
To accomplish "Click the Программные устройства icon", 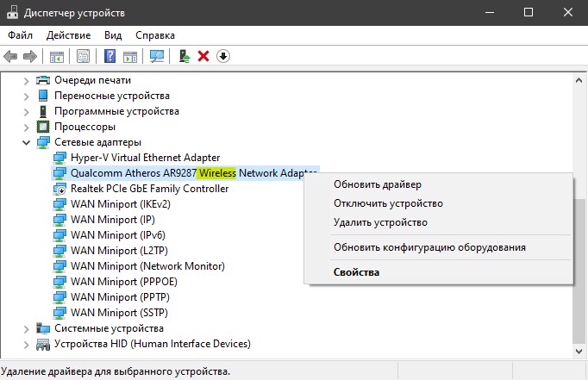I will (43, 111).
